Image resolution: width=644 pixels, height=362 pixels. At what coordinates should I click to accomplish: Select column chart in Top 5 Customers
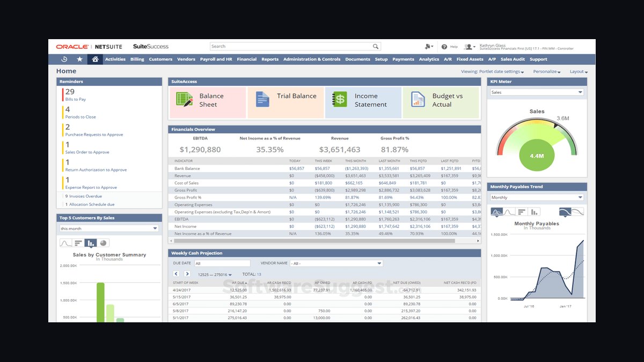tap(91, 243)
